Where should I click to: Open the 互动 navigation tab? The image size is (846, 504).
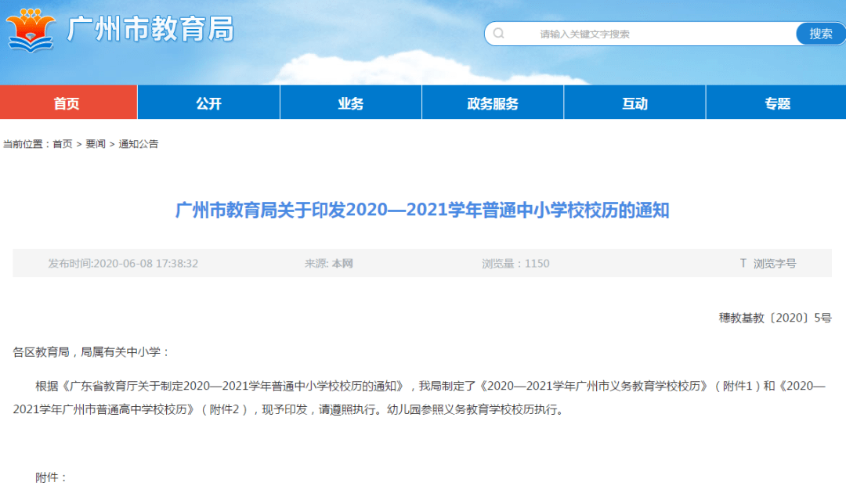coord(634,103)
